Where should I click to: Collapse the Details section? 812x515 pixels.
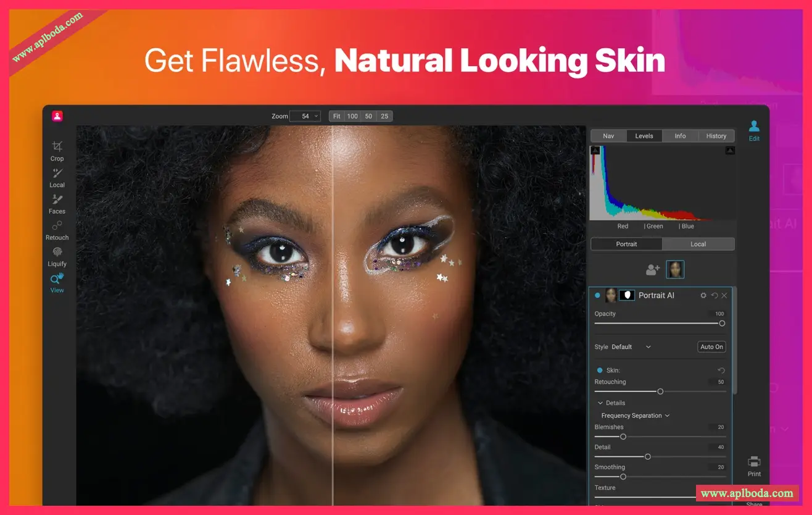coord(600,403)
